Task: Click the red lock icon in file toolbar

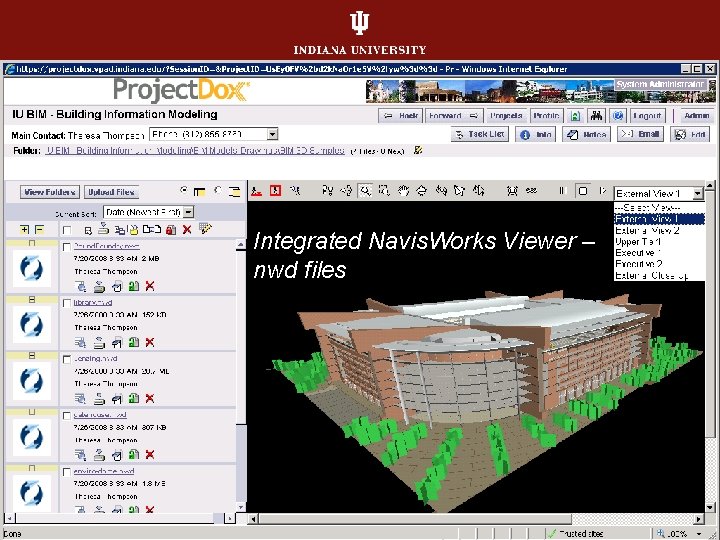Action: point(171,229)
